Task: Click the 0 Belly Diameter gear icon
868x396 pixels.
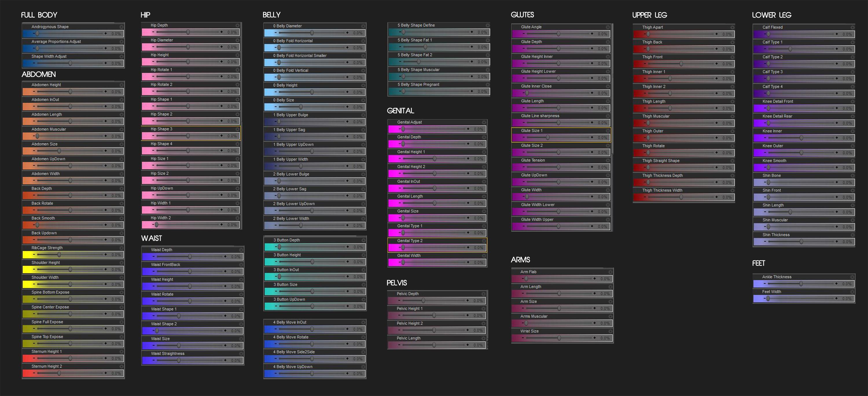Action: [363, 26]
